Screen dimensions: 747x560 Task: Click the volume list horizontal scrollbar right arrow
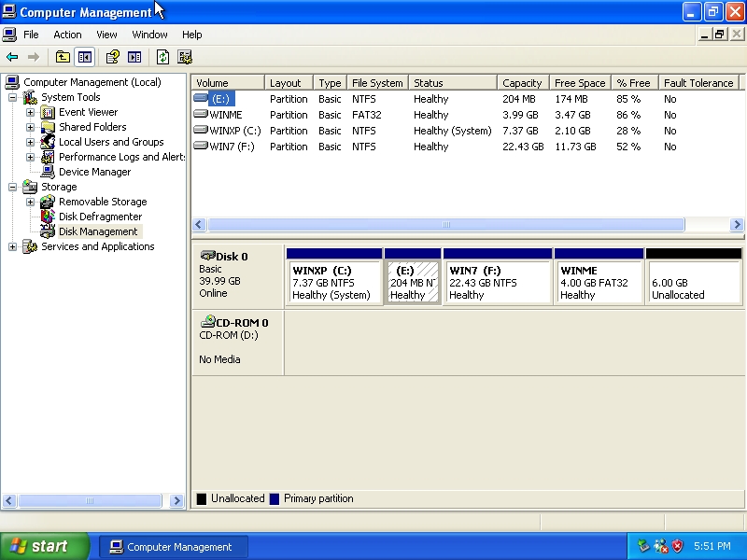pos(737,225)
